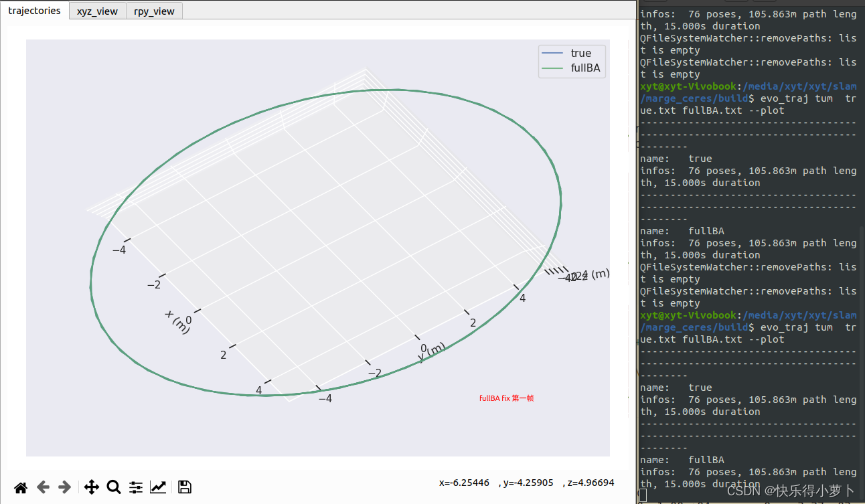Screen dimensions: 865x504
Task: Open edit axis and curve parameters
Action: click(158, 487)
